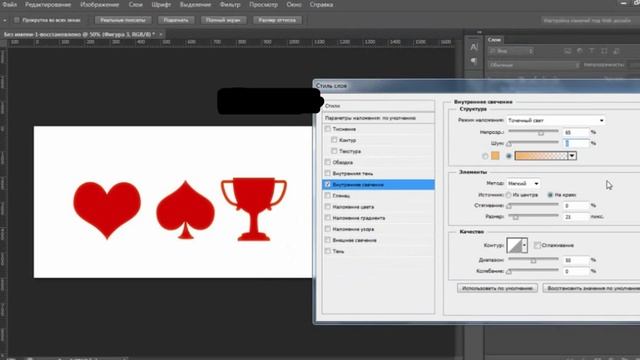Click the Размер оттиска button
640x360 pixels.
click(x=277, y=20)
